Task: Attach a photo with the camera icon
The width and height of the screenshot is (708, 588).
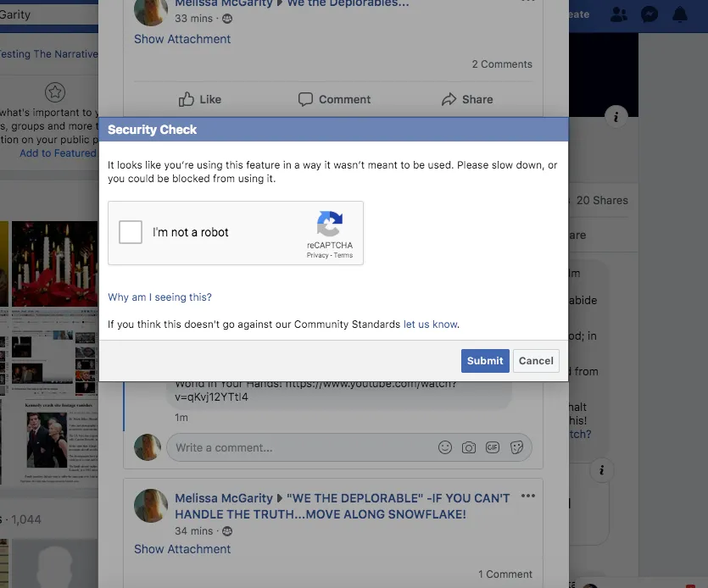Action: [x=469, y=447]
